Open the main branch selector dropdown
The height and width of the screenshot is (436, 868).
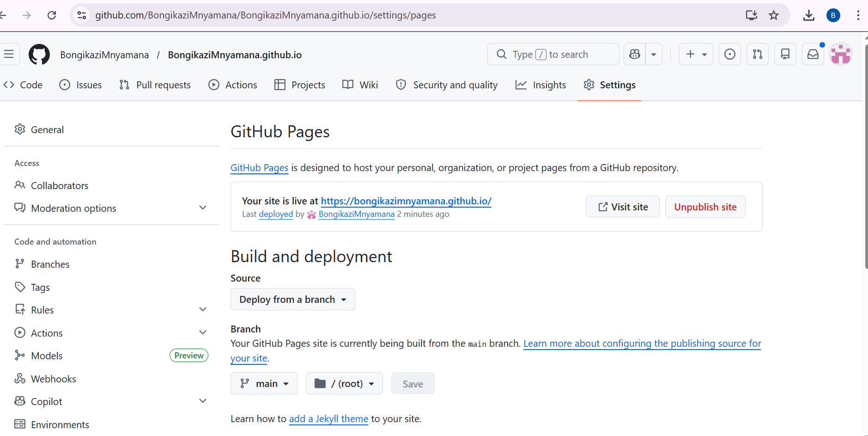pos(264,383)
